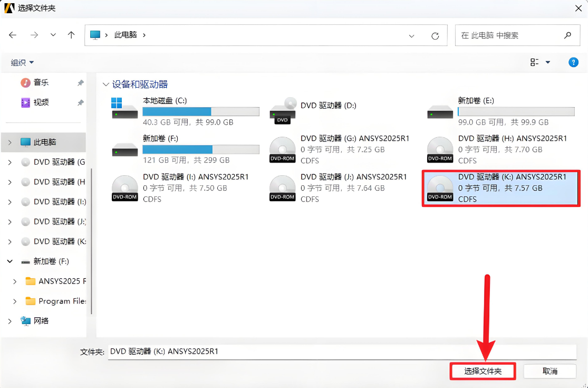Select DVD 驱动器 (J:) in the sidebar tree
Viewport: 588px width, 388px height.
(x=53, y=222)
